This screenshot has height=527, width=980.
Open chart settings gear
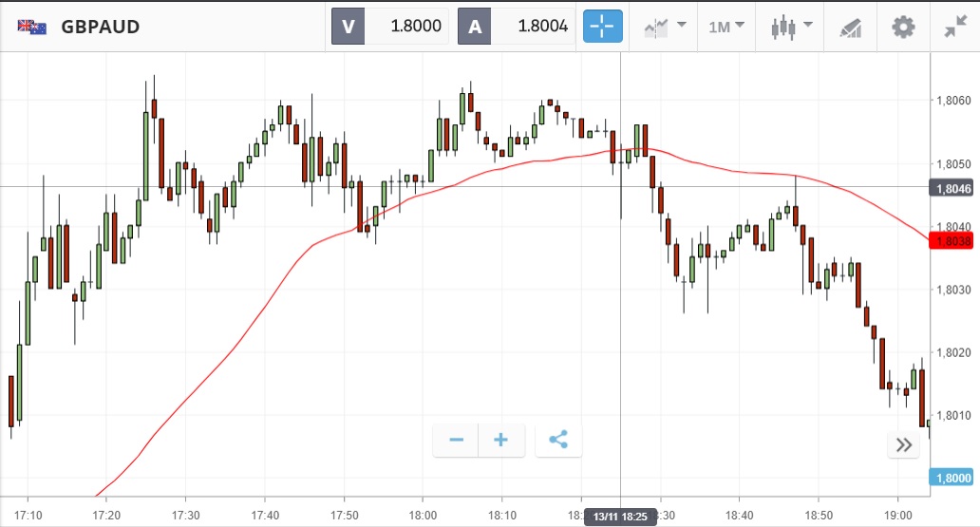902,27
